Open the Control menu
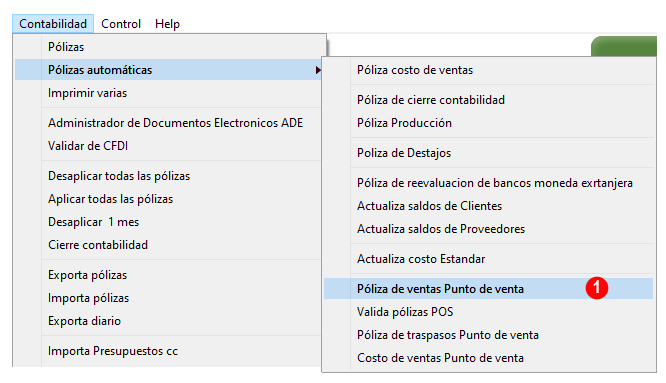The image size is (666, 383). pos(121,24)
